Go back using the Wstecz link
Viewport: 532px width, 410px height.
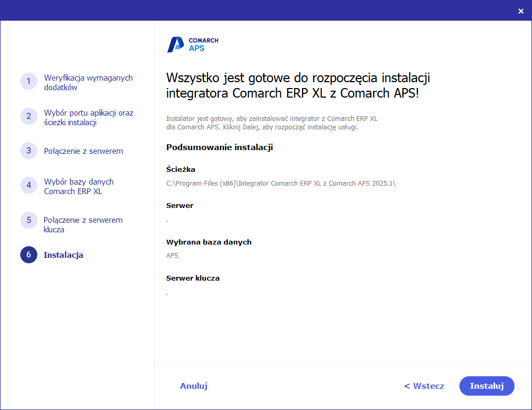(423, 386)
